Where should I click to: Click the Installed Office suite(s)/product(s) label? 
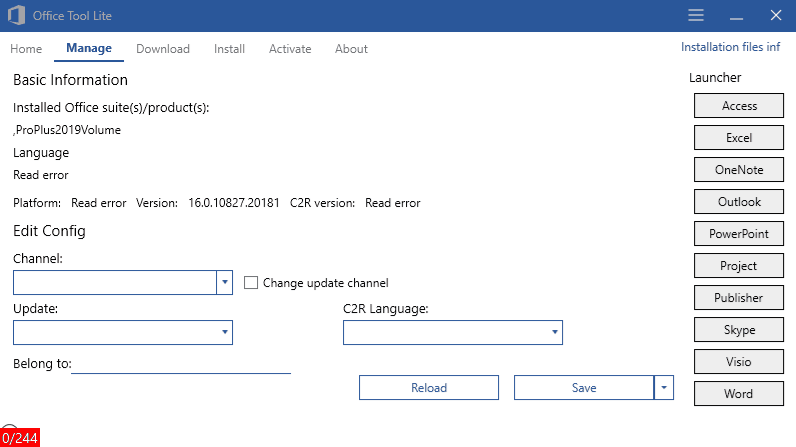(111, 108)
